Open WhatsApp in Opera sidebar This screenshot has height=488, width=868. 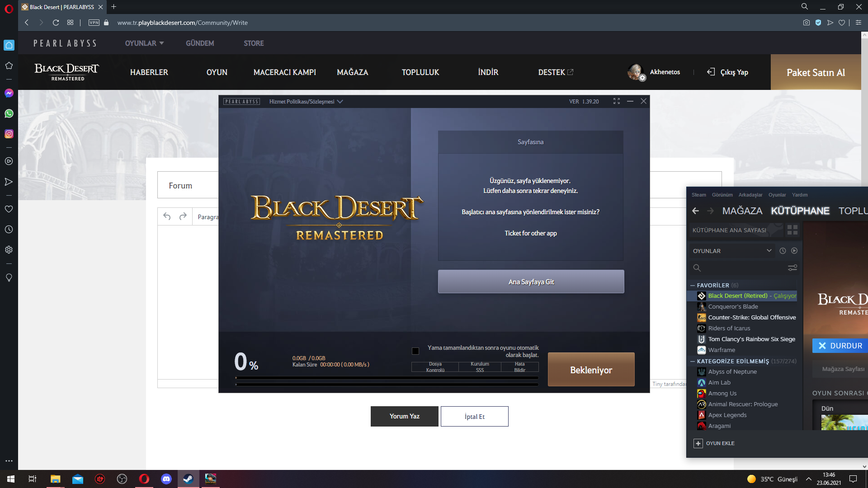pos(9,113)
